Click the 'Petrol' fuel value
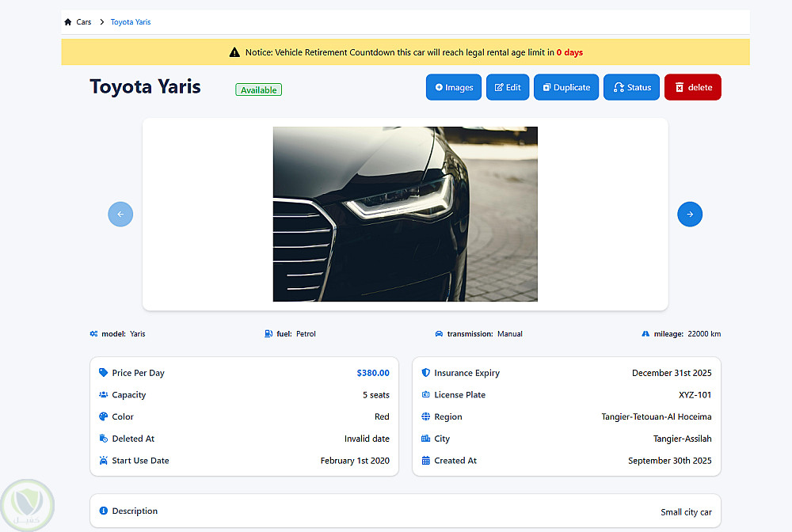The height and width of the screenshot is (532, 792). point(306,333)
